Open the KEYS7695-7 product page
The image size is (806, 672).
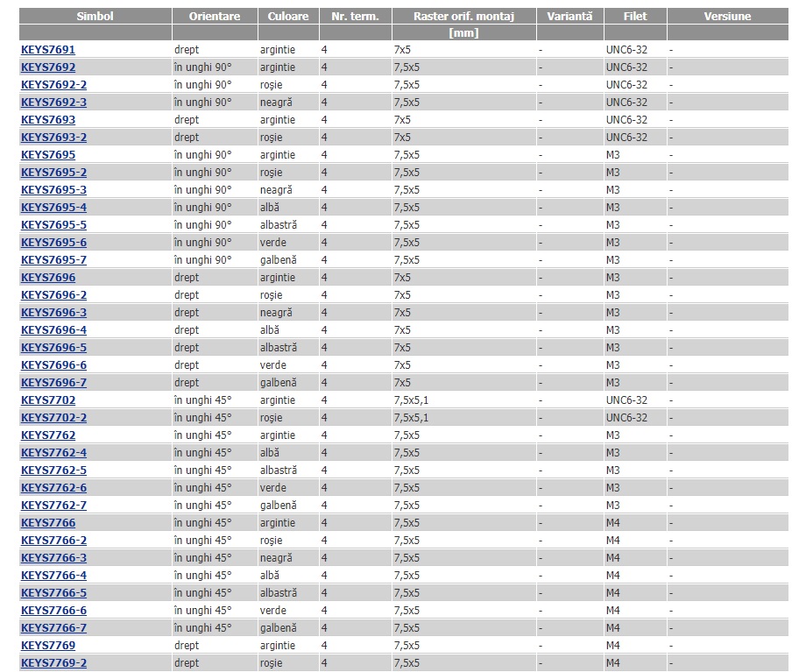(x=53, y=260)
